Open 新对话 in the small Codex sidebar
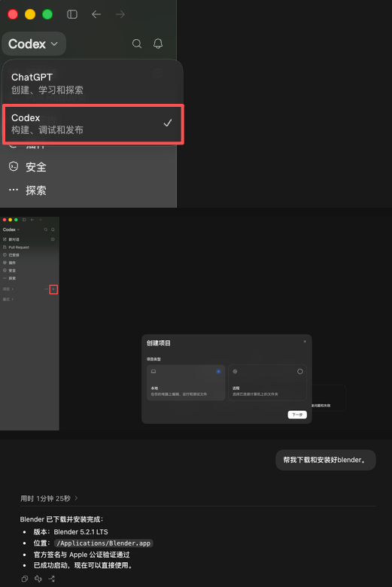This screenshot has width=392, height=587. [11, 239]
